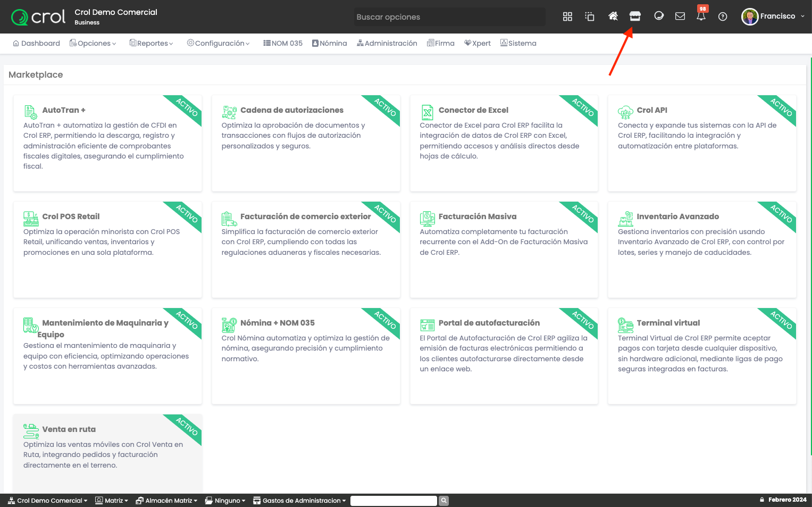Click the help question mark icon

pos(723,16)
